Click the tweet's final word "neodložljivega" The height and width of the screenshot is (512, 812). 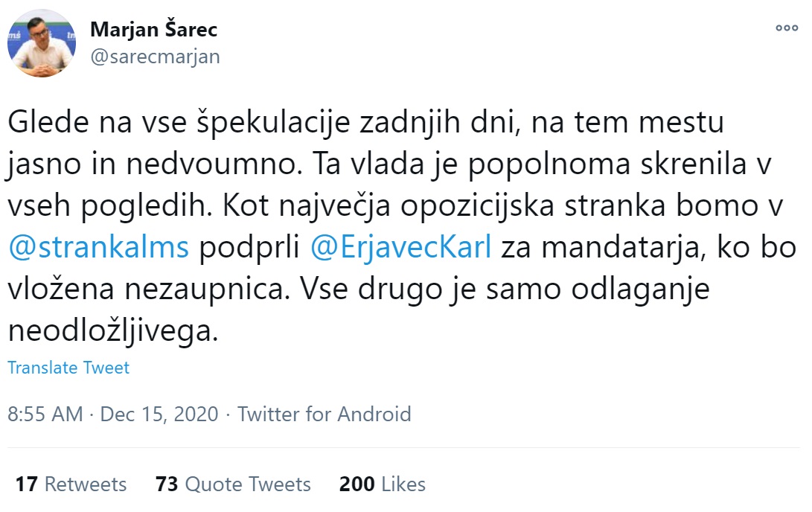pos(112,330)
